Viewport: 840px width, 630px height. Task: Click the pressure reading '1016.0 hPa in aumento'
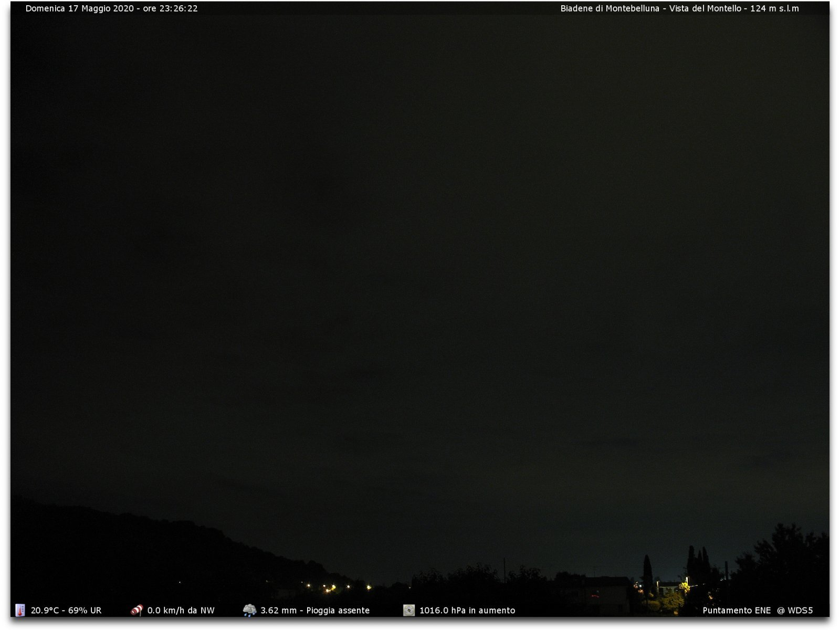tap(467, 611)
